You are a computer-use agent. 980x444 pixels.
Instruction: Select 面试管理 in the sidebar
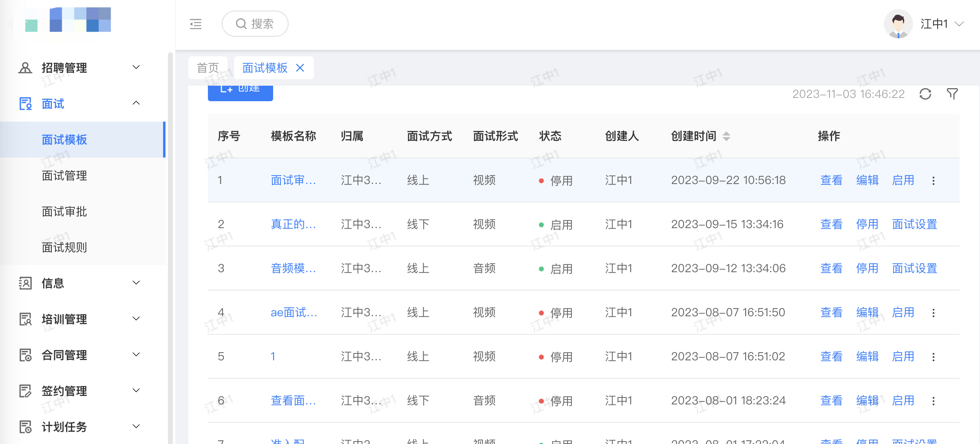point(83,175)
